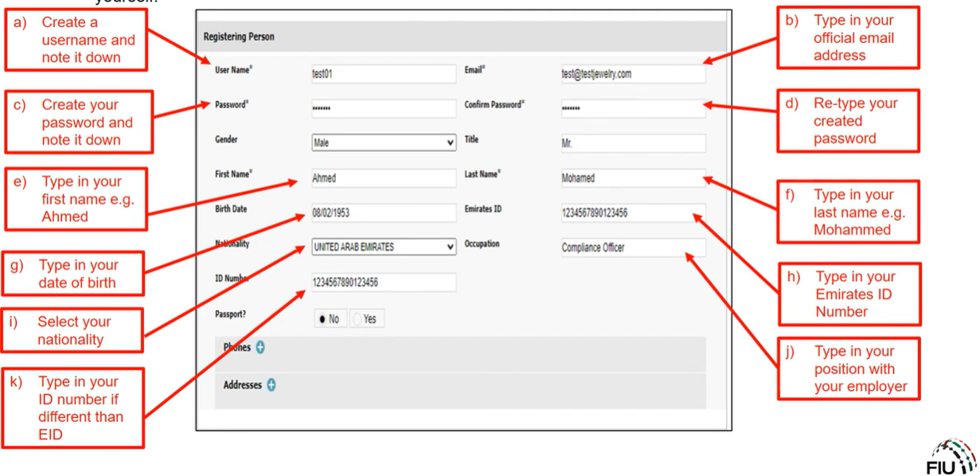
Task: Click the Email input field
Action: (x=633, y=74)
